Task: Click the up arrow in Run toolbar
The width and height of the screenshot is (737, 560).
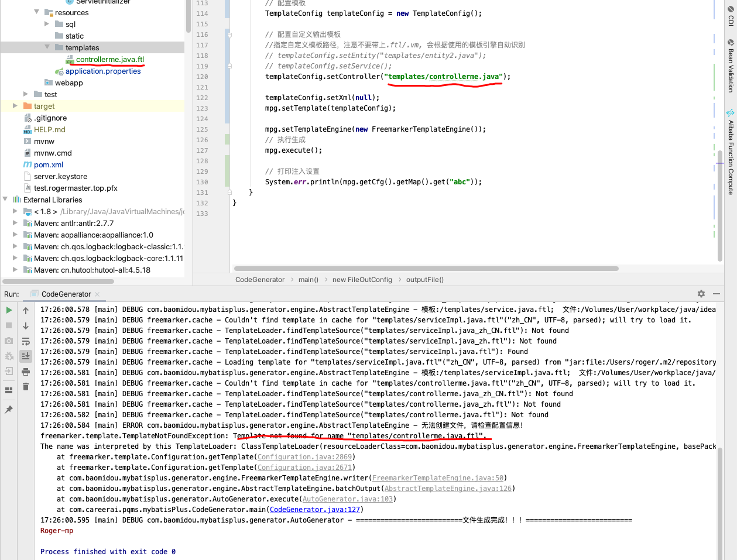Action: 26,311
